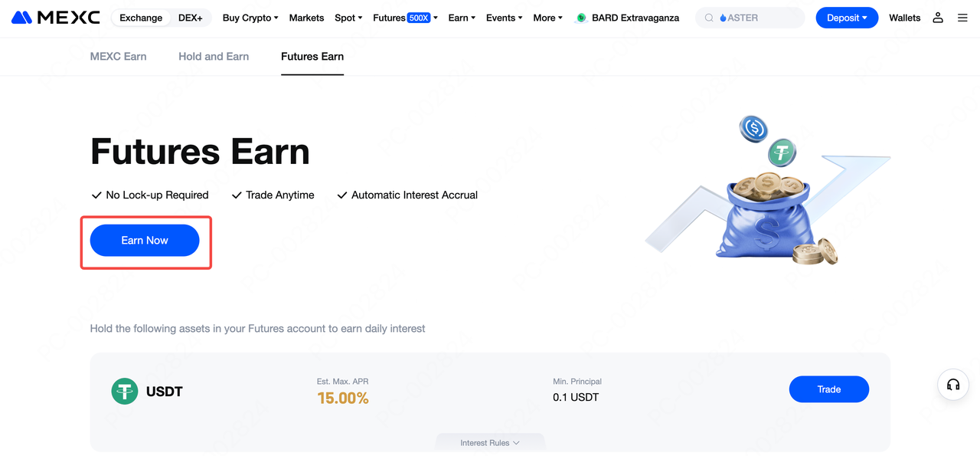This screenshot has width=980, height=456.
Task: Click the BARD Extravaganza icon
Action: point(582,18)
